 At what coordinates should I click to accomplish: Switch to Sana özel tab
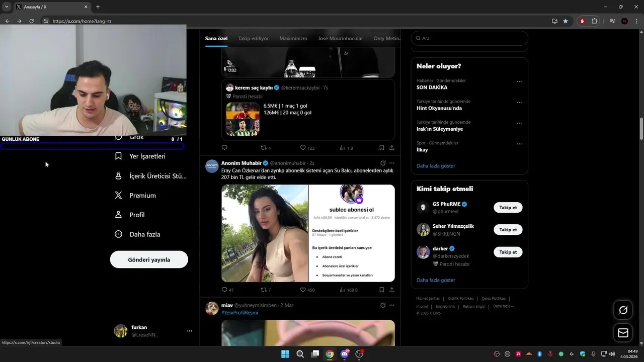click(216, 38)
